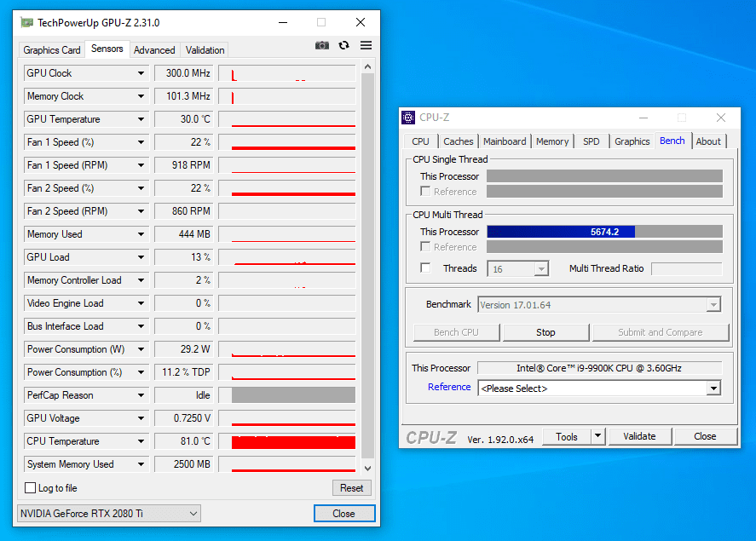756x541 pixels.
Task: Toggle the Threads checkbox in CPU-Z
Action: click(x=425, y=268)
